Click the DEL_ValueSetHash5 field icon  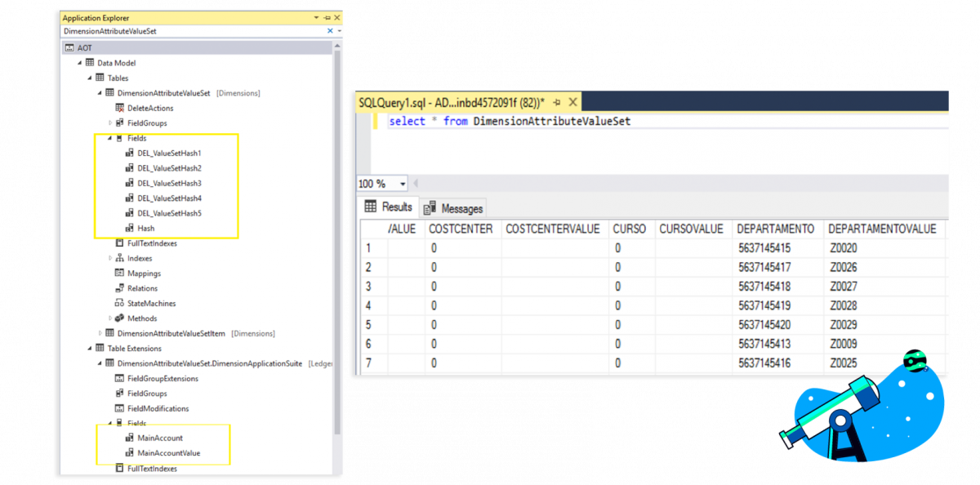(129, 213)
